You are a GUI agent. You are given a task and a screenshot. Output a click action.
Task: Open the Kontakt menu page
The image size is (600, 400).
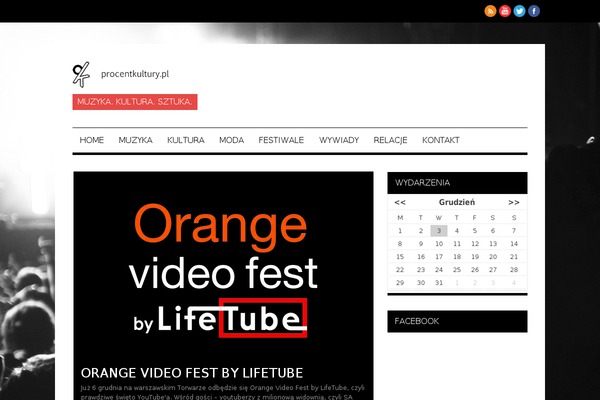pyautogui.click(x=441, y=140)
